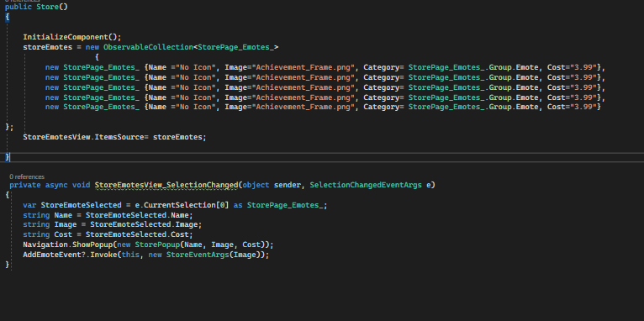644x321 pixels.
Task: Click the "async" keyword
Action: pos(56,185)
